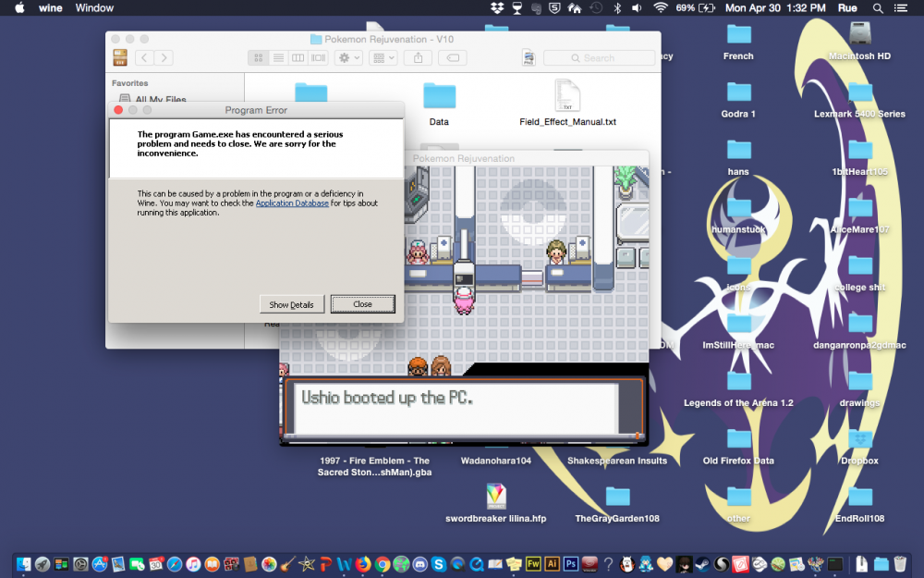The image size is (924, 578).
Task: Click the Finder Edit Tags button
Action: coord(453,57)
